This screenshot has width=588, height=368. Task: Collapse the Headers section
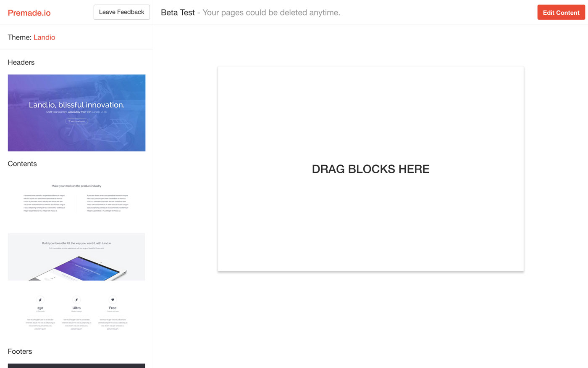21,62
